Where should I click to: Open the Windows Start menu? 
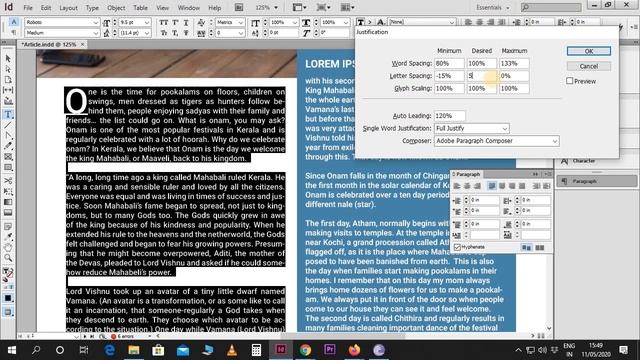click(11, 350)
